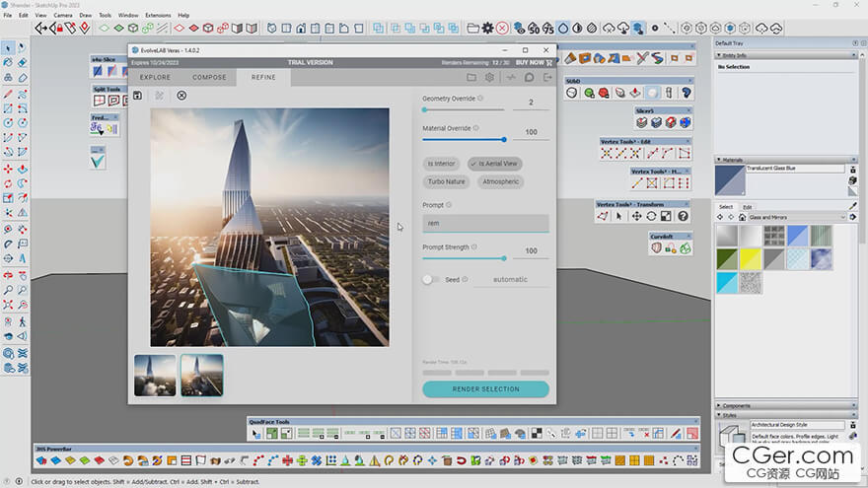Open the folder icon in Veras header

pos(471,78)
